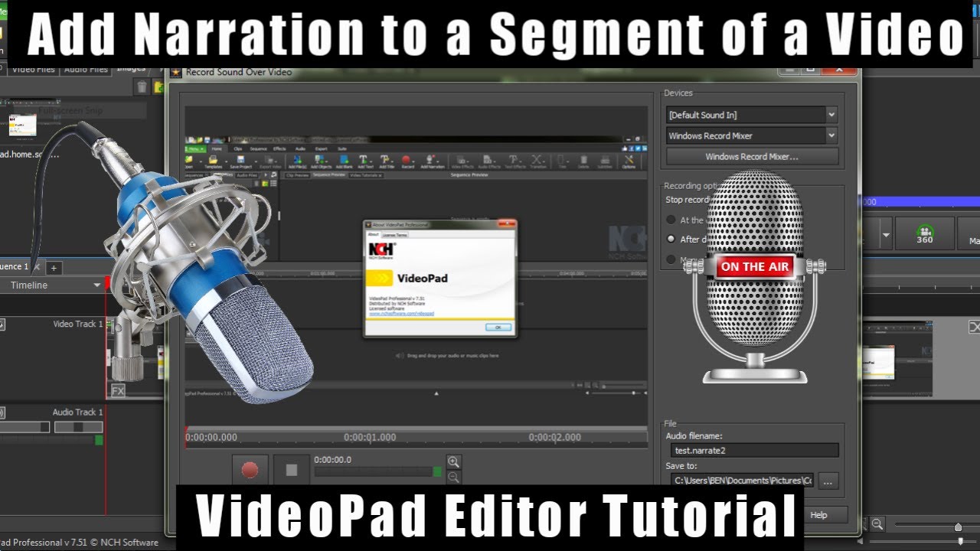Image resolution: width=980 pixels, height=551 pixels.
Task: Click the 0:00:01.000 mark on ruler
Action: pos(370,438)
